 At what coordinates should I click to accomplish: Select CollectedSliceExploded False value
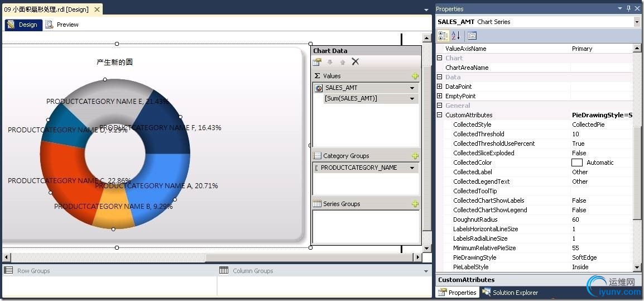click(x=579, y=153)
